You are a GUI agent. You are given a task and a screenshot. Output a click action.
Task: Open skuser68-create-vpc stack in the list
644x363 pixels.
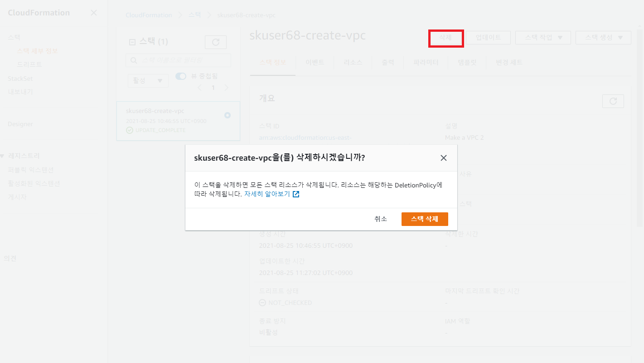[x=155, y=111]
